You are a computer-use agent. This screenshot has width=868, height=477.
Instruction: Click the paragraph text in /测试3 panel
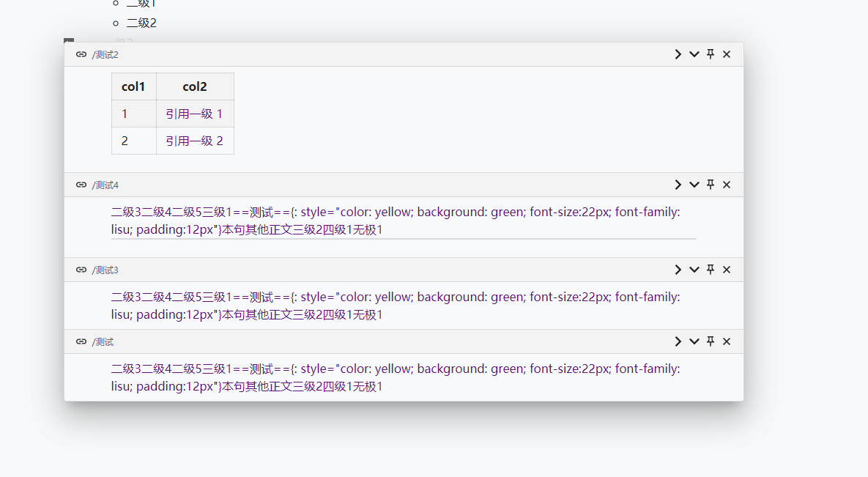pyautogui.click(x=396, y=306)
